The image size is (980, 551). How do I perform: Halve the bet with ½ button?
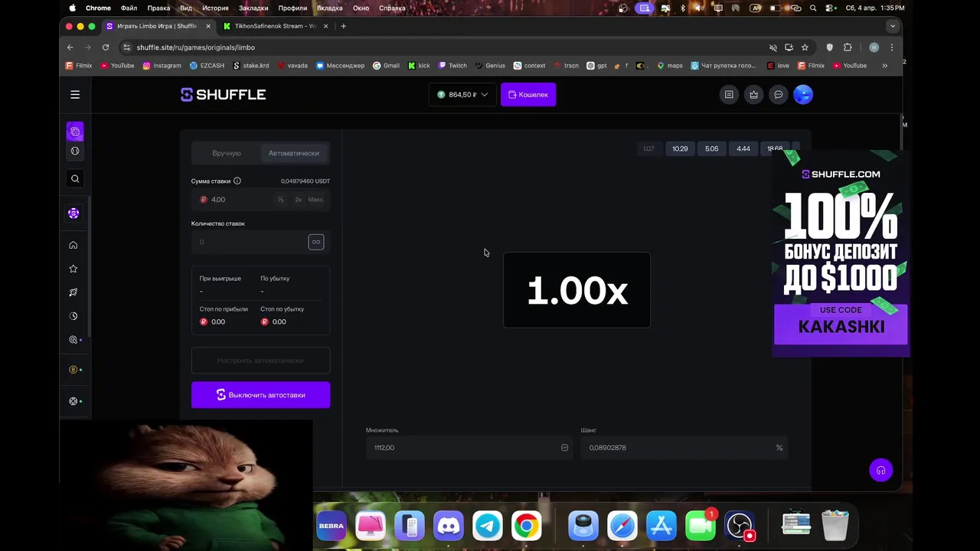(x=280, y=200)
